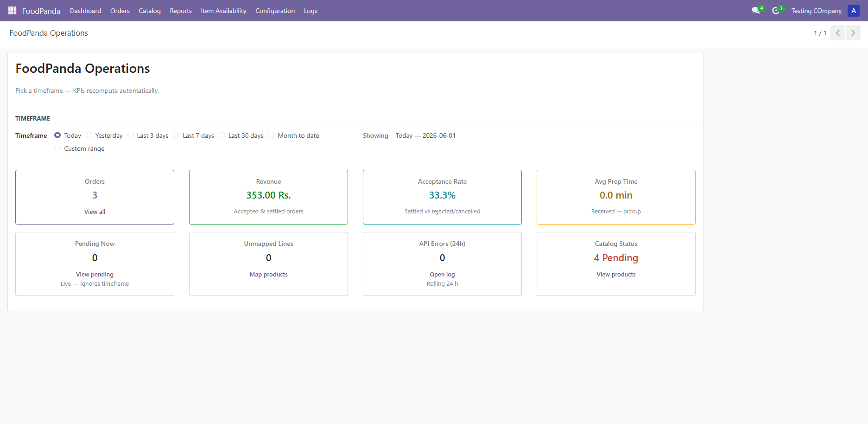
Task: Open the conversations chat icon
Action: point(756,11)
